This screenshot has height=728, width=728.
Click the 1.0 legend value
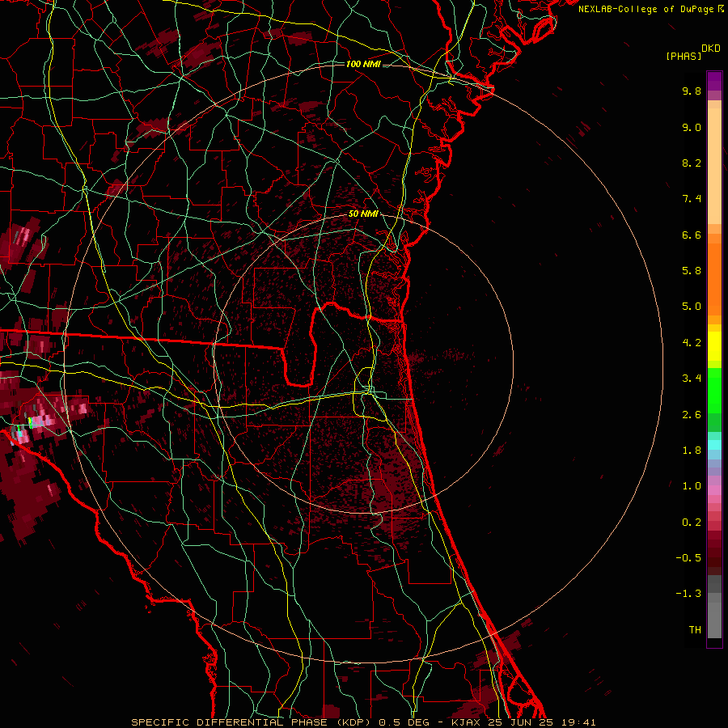[692, 486]
